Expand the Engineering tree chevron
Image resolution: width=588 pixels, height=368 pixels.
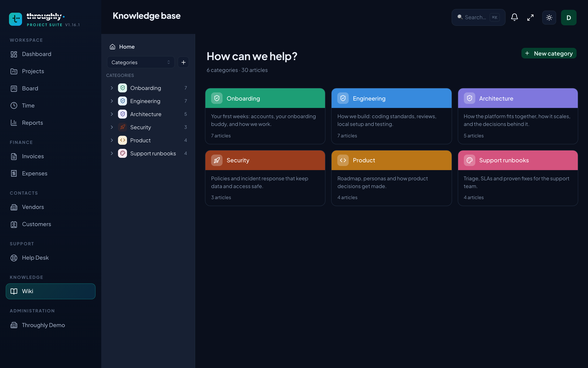[112, 101]
